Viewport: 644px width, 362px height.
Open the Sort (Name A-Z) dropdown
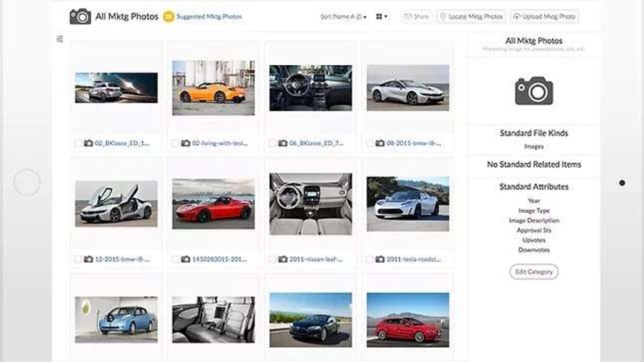pos(344,17)
